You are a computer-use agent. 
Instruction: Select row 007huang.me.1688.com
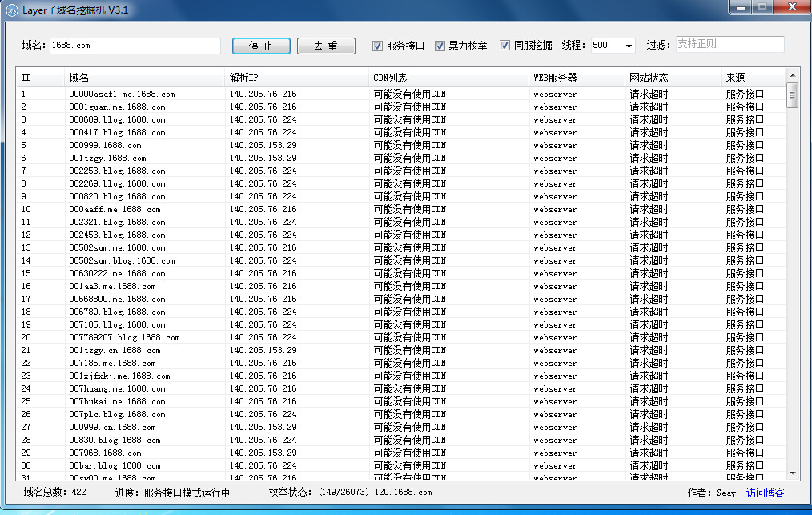pos(401,388)
